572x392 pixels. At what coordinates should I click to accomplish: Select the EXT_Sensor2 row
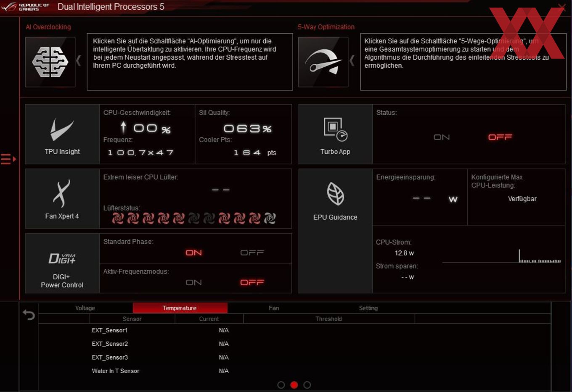(x=294, y=344)
